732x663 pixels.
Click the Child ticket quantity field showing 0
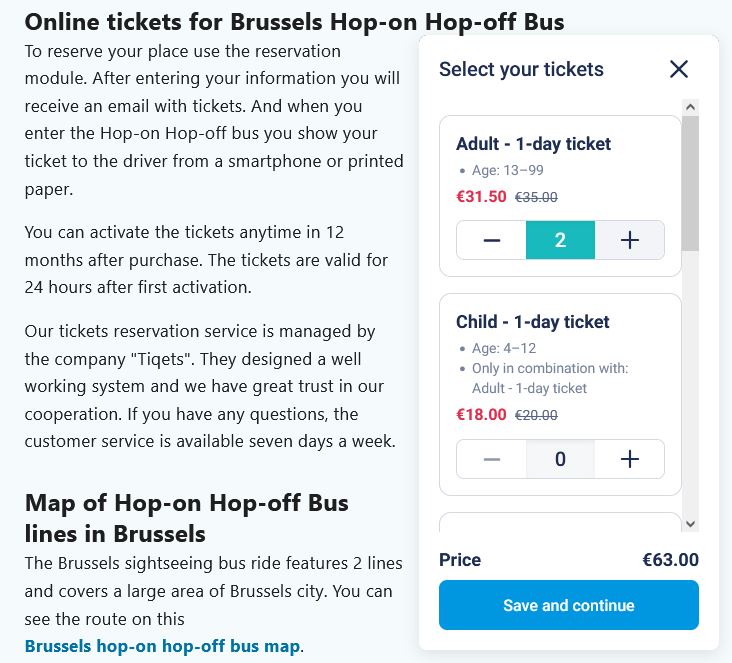pyautogui.click(x=560, y=459)
